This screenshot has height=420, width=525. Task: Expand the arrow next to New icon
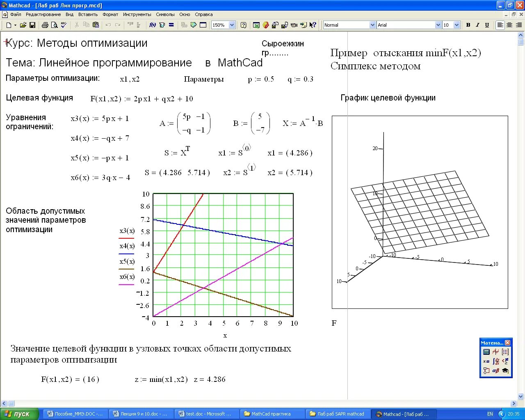[15, 25]
